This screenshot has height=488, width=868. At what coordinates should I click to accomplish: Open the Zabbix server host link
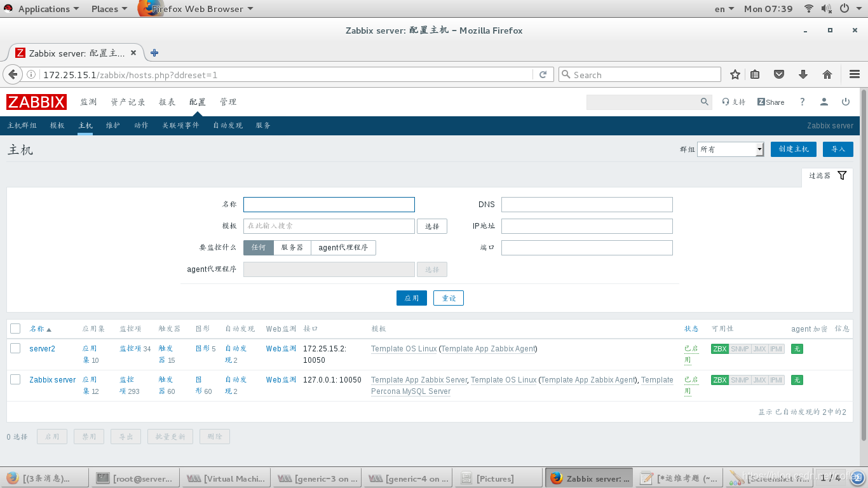52,380
